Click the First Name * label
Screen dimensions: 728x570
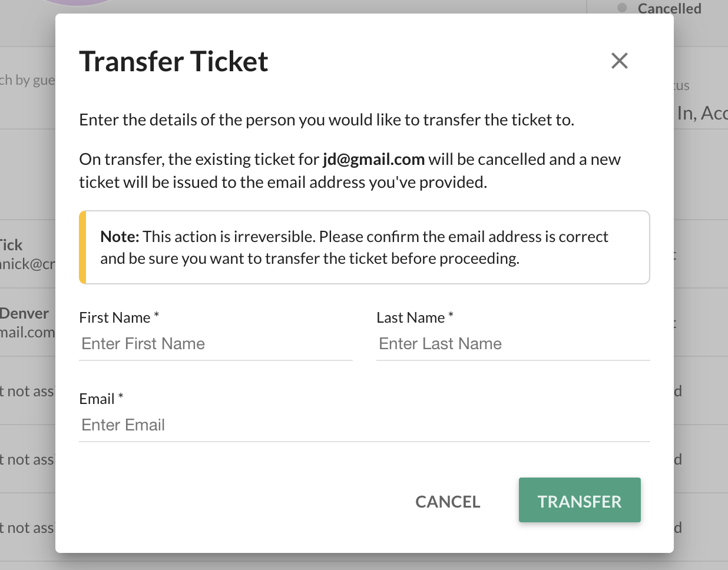tap(120, 318)
